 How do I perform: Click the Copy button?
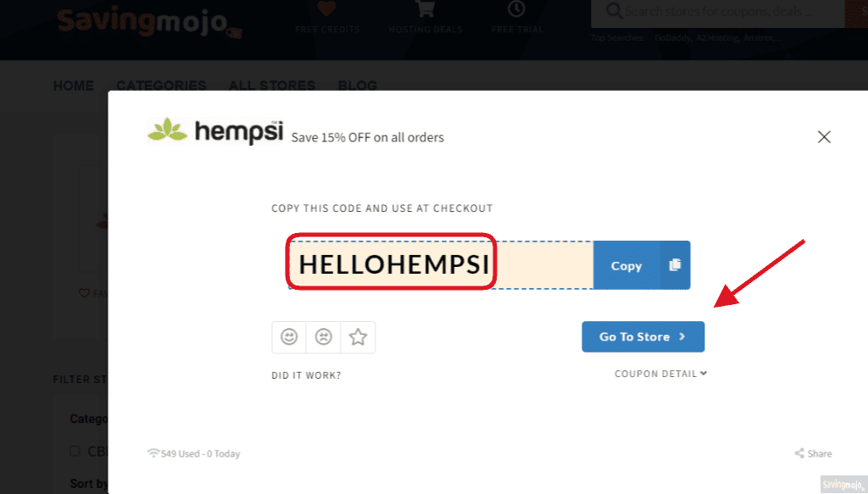[x=626, y=265]
